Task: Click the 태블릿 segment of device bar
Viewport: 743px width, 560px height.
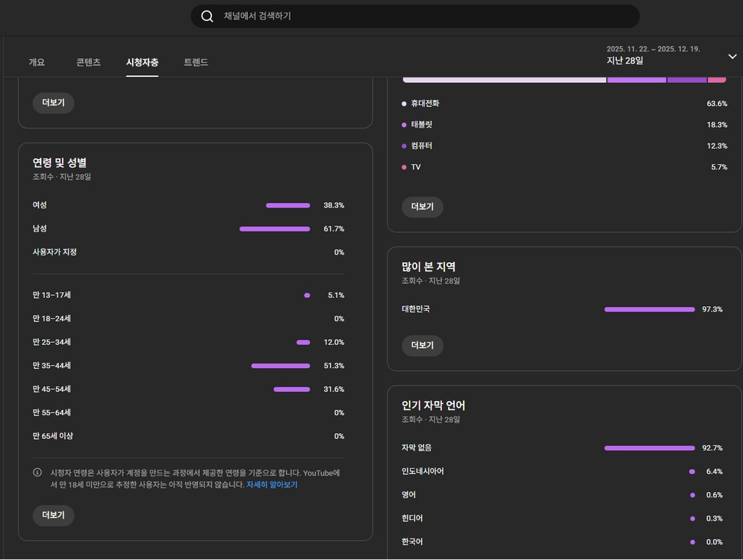Action: (x=636, y=80)
